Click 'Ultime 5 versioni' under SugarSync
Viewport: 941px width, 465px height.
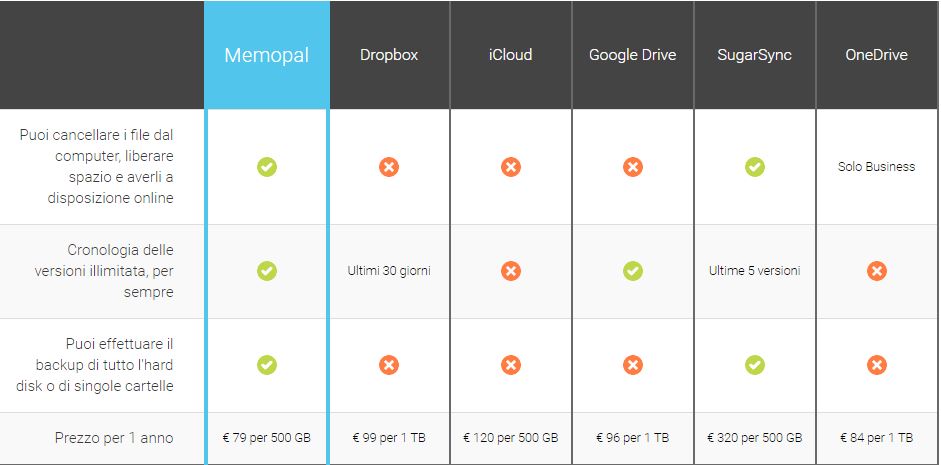(754, 271)
